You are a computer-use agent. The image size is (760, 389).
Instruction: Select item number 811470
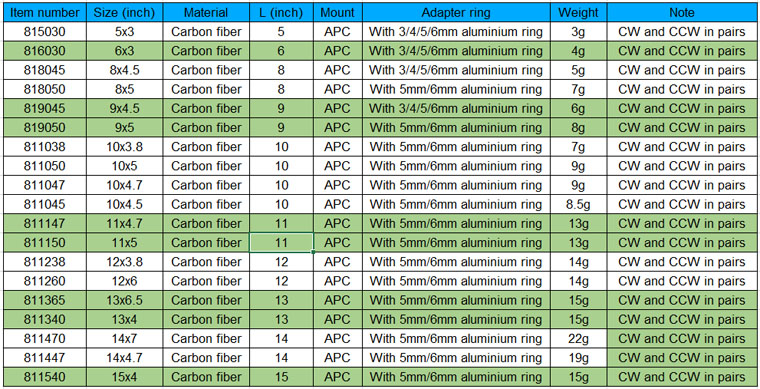click(x=45, y=339)
